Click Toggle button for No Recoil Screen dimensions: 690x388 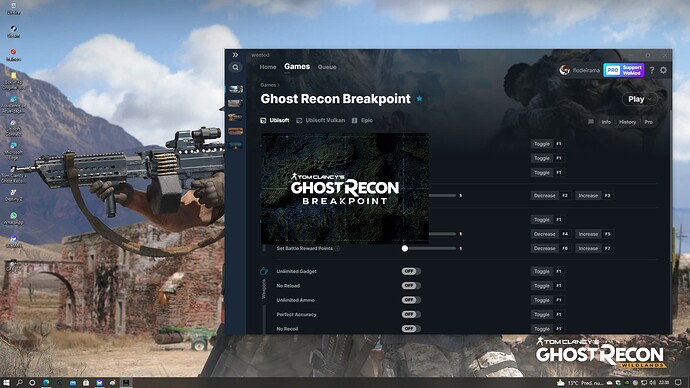[x=542, y=329]
